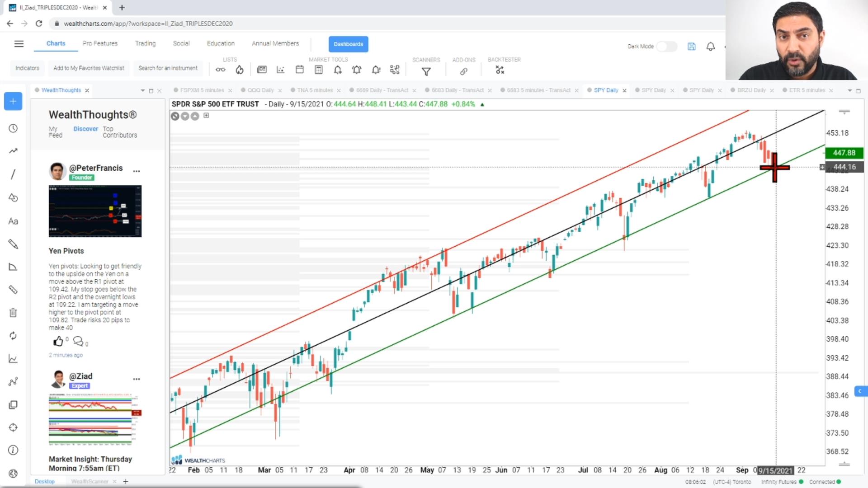Switch to QQQ Daily chart tab
Image resolution: width=868 pixels, height=488 pixels.
pos(260,90)
